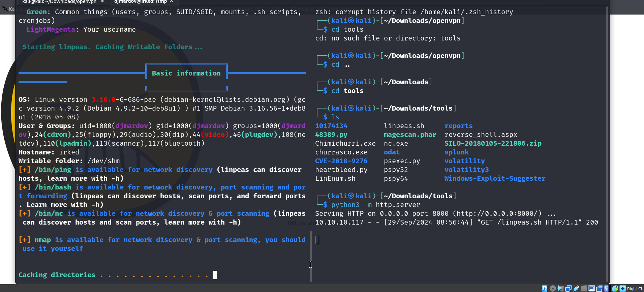
Task: Open the virtual display settings icon
Action: (591, 289)
